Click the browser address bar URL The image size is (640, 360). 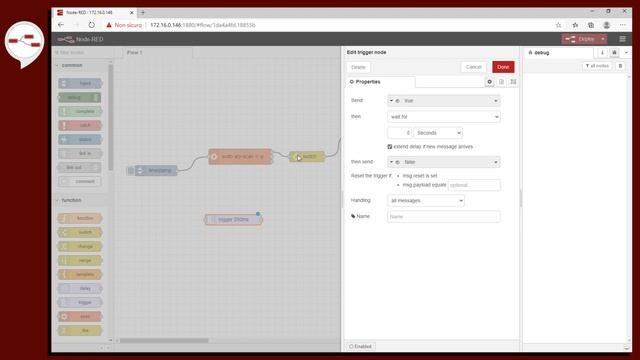point(203,25)
